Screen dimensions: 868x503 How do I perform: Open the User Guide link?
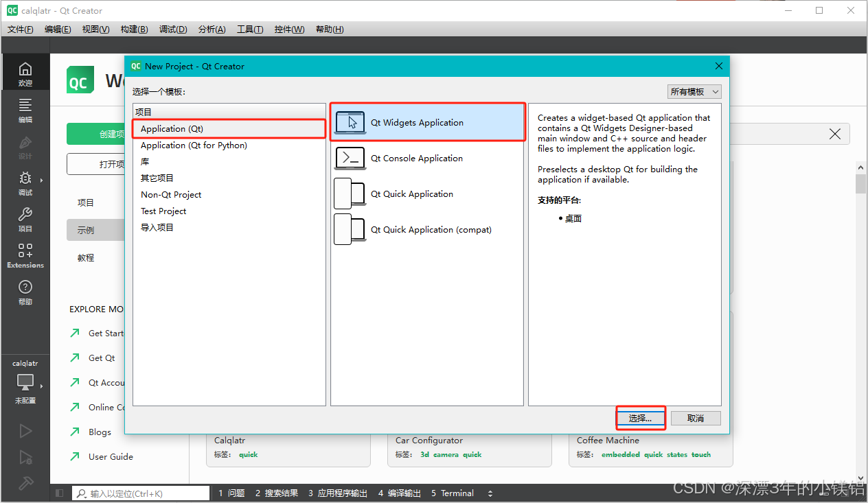[111, 456]
